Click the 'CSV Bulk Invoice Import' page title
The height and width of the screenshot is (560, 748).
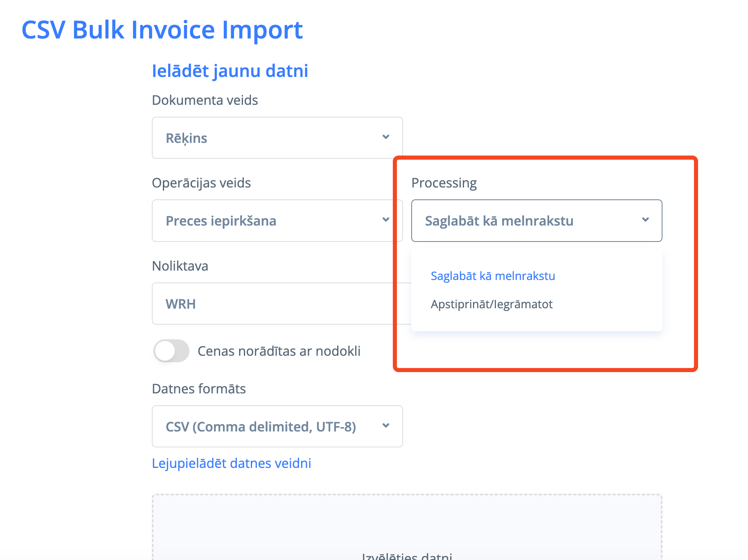coord(162,30)
